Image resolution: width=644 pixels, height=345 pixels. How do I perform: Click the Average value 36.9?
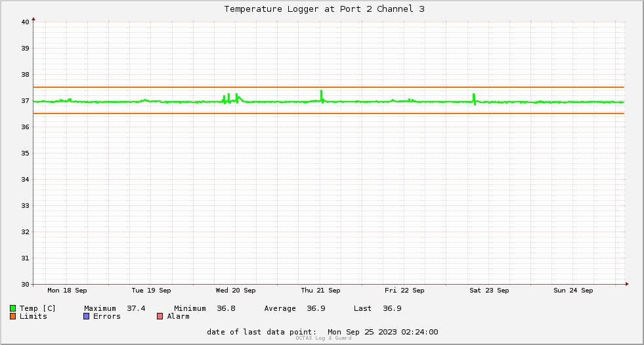316,308
